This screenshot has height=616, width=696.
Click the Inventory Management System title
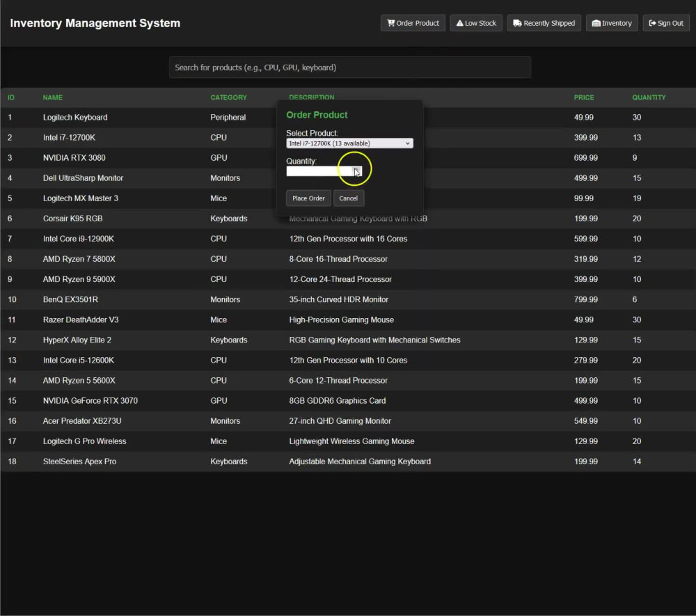pos(95,23)
